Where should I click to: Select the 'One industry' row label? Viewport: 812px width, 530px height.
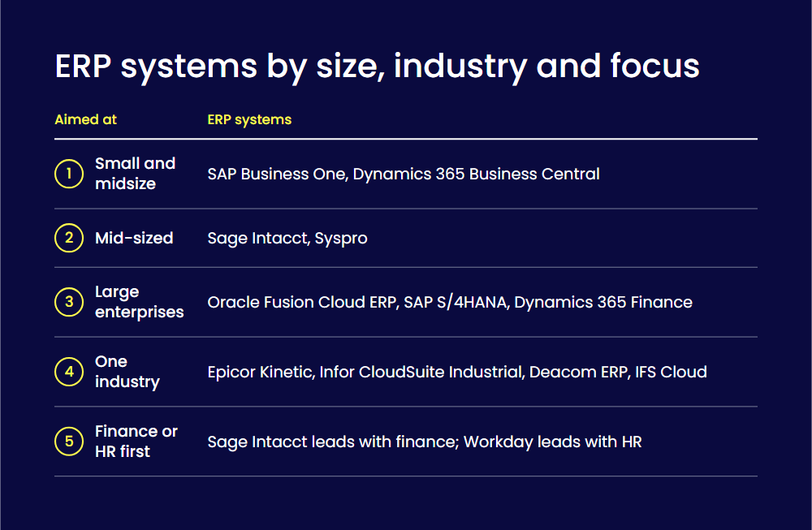tap(127, 372)
